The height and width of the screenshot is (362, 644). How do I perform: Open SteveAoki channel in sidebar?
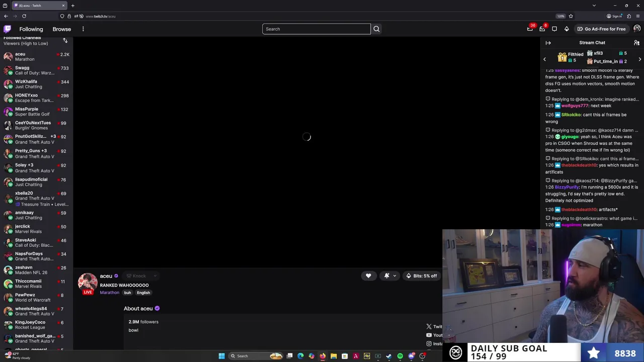click(x=36, y=242)
